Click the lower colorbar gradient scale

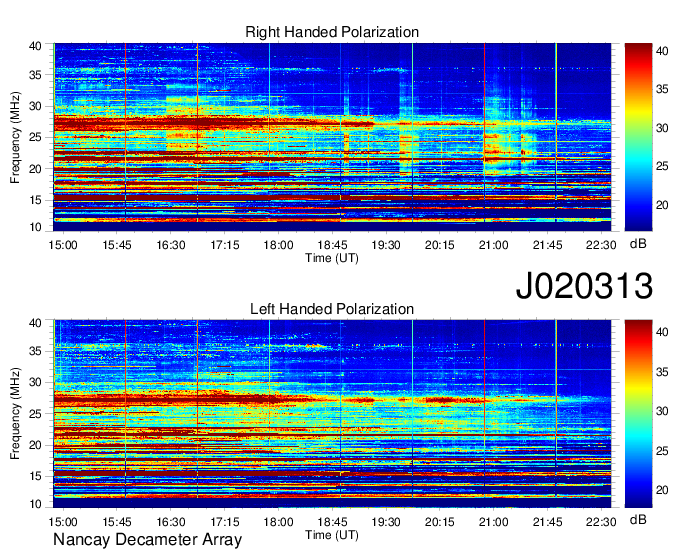pyautogui.click(x=638, y=414)
